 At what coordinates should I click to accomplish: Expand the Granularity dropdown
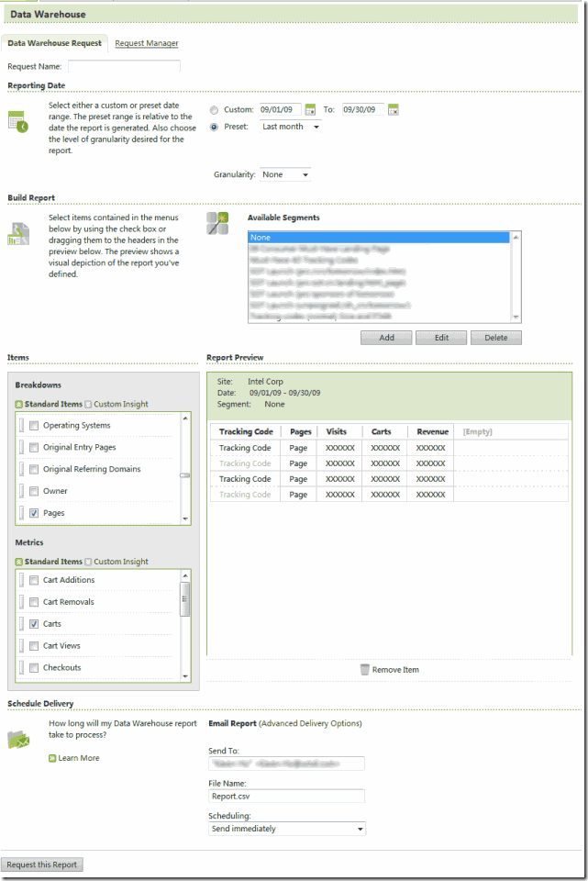(x=285, y=174)
